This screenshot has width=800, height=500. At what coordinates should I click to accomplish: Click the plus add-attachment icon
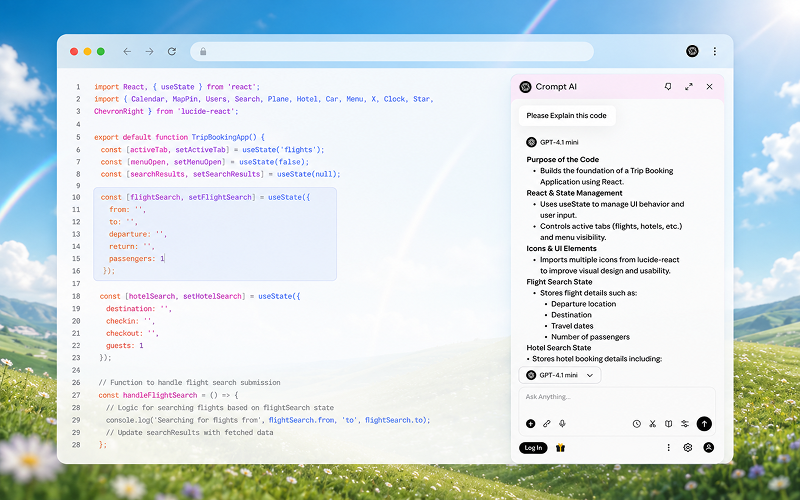pyautogui.click(x=531, y=423)
